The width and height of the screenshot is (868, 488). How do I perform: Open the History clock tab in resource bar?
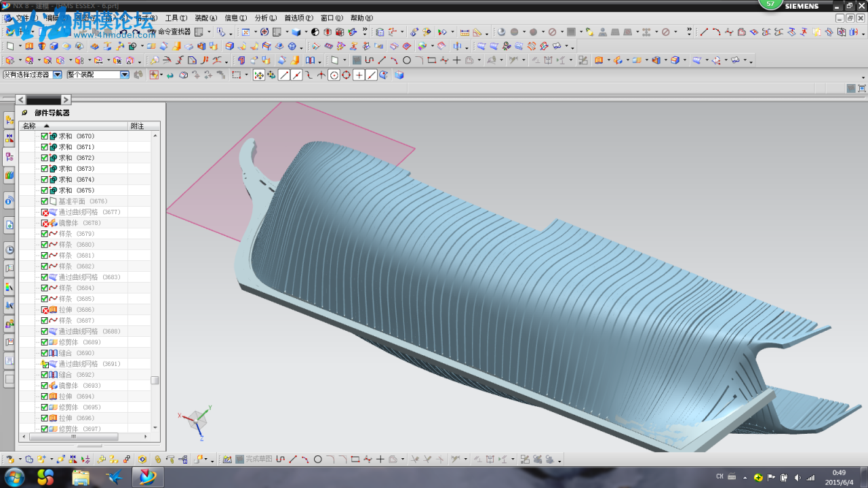[x=9, y=249]
